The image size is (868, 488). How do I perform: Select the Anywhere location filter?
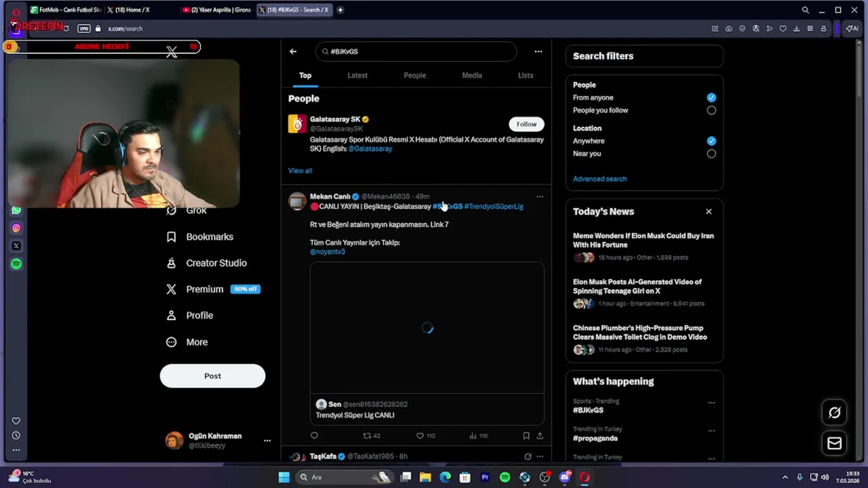pyautogui.click(x=711, y=141)
